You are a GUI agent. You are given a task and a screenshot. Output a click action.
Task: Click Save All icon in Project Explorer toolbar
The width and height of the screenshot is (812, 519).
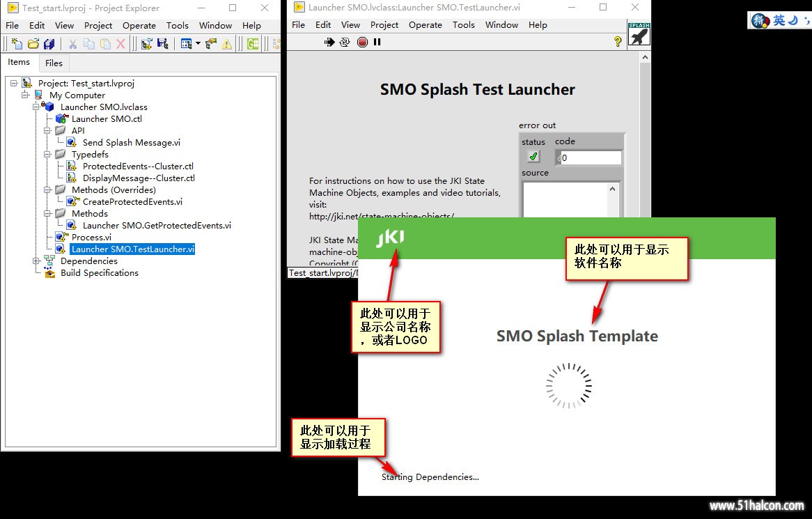pos(49,44)
